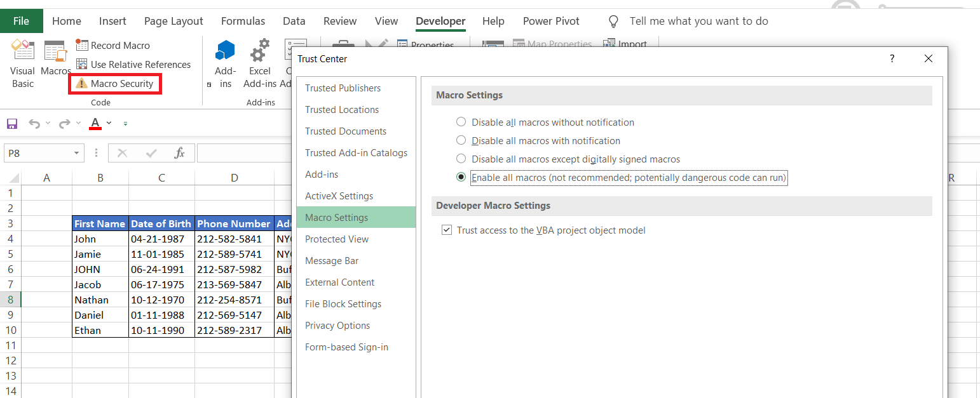Viewport: 980px width, 398px height.
Task: Apply the red font color swatch
Action: click(95, 123)
